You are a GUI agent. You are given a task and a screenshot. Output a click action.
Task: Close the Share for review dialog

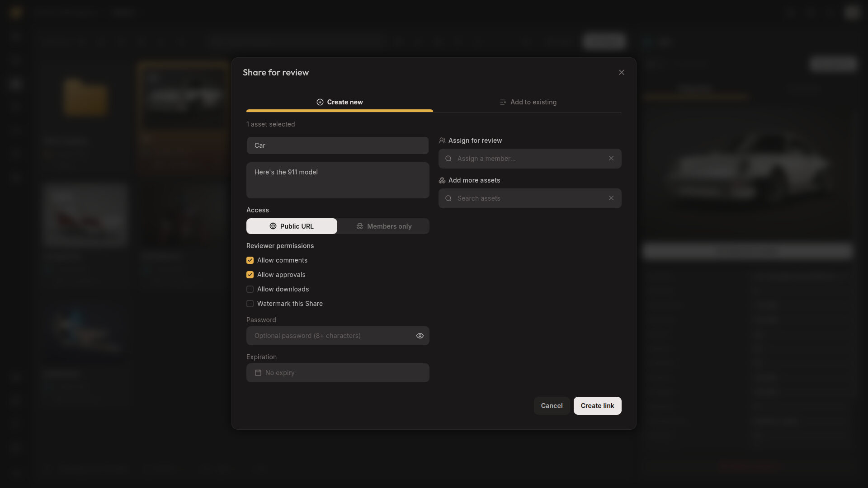point(621,72)
